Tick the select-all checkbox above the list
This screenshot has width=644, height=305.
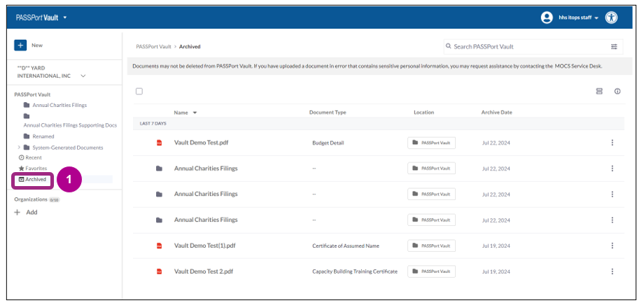click(x=139, y=92)
